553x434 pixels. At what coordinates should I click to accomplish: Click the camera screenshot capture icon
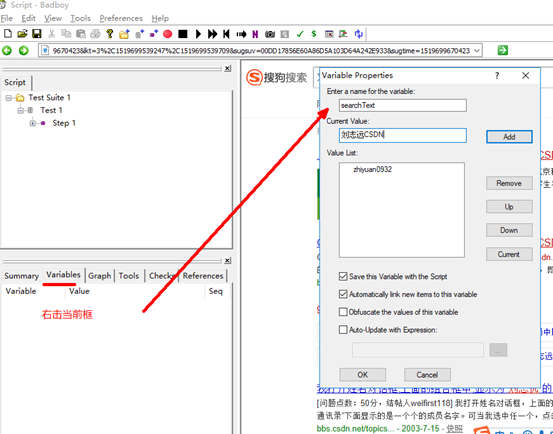pyautogui.click(x=270, y=34)
